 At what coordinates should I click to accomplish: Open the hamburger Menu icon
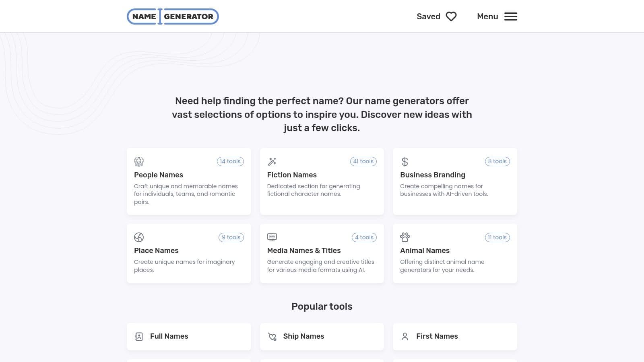tap(511, 16)
